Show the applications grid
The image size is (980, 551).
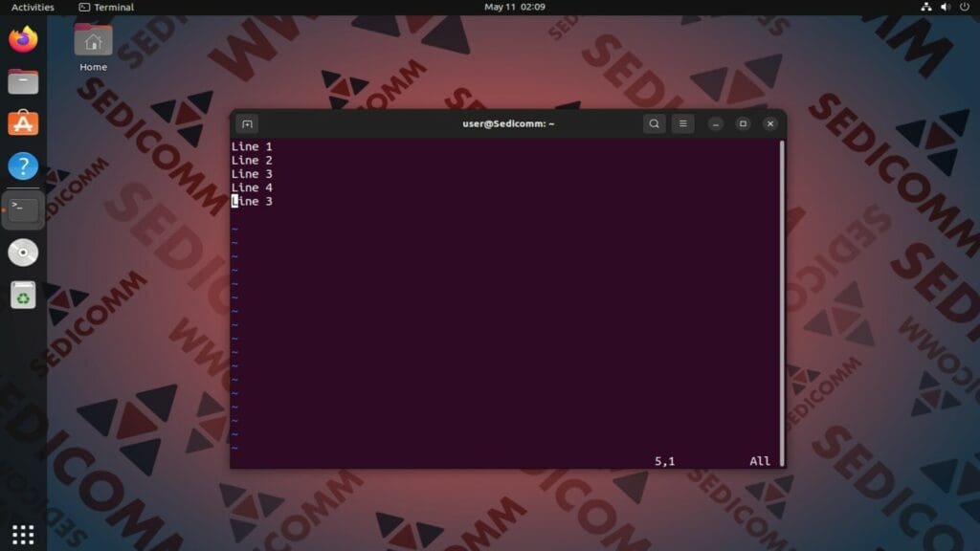point(23,535)
